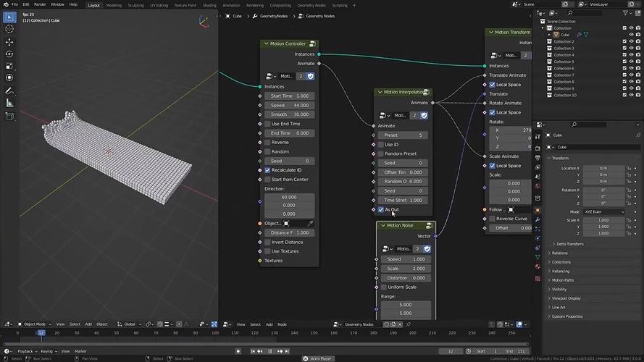Enable the Use Textures checkbox
This screenshot has height=362, width=644.
(268, 251)
